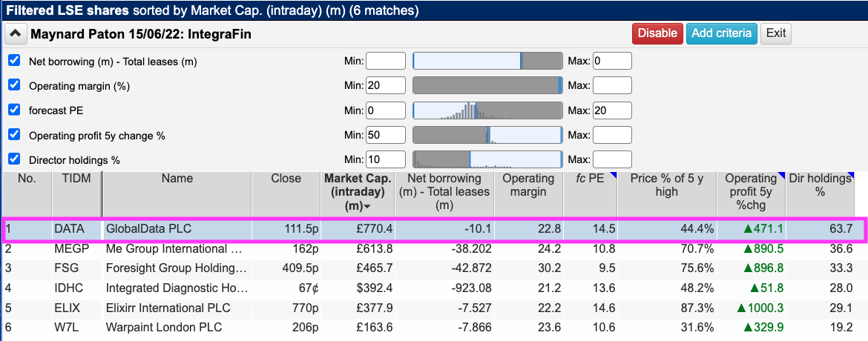Click the ▲890.5 operating profit change cell
The height and width of the screenshot is (341, 868).
coord(751,249)
